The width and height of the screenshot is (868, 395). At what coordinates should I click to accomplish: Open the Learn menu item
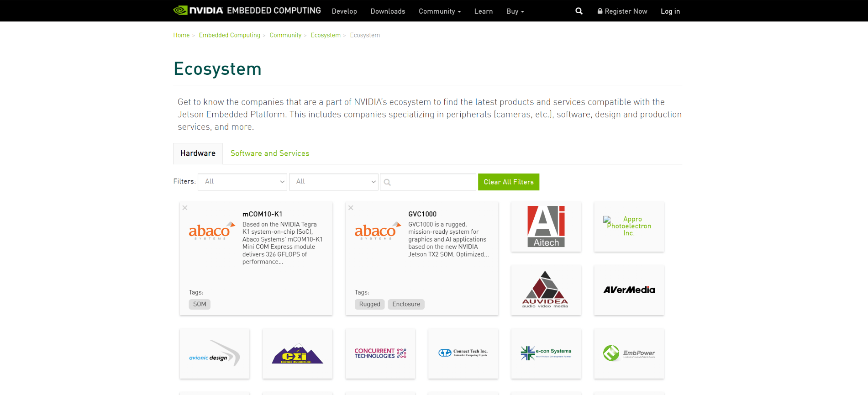484,11
